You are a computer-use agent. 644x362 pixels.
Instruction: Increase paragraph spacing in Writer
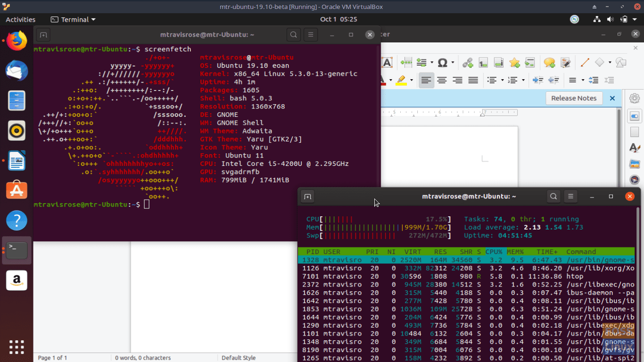tap(594, 80)
